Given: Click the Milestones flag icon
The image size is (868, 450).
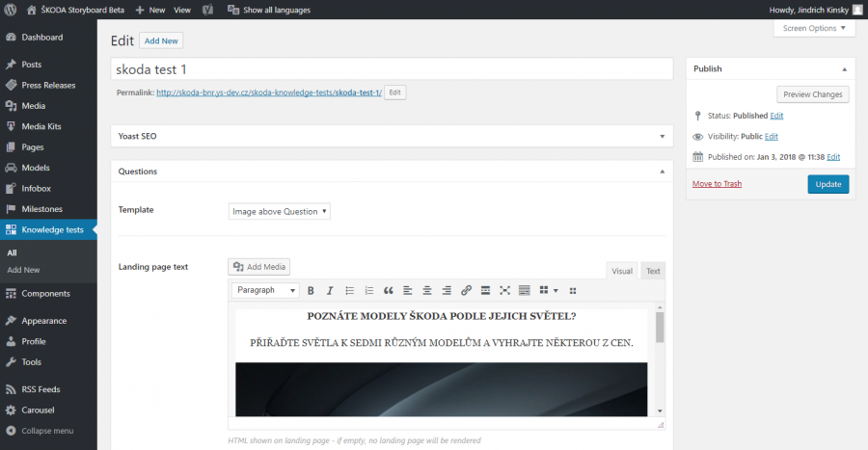Looking at the screenshot, I should tap(11, 209).
